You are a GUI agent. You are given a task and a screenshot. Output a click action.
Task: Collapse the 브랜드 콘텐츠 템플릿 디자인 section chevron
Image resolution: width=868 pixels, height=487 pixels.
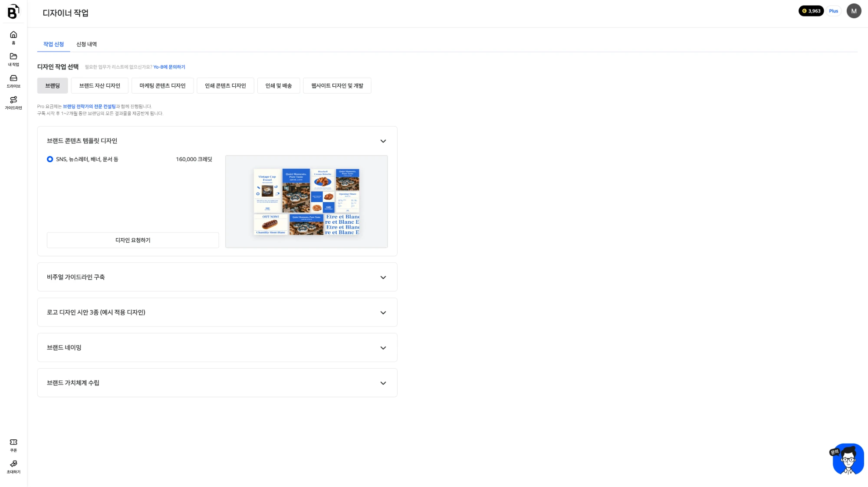coord(383,141)
